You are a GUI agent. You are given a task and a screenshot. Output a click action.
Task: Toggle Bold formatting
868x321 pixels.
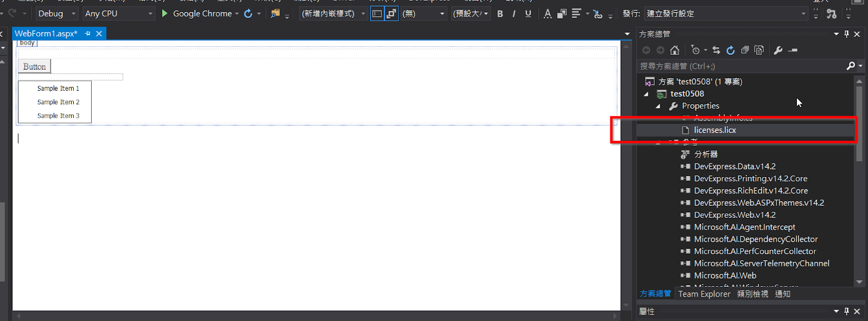[500, 14]
